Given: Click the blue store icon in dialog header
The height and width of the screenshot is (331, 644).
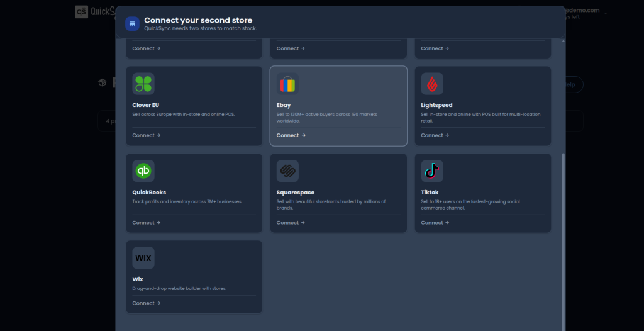Looking at the screenshot, I should tap(132, 24).
